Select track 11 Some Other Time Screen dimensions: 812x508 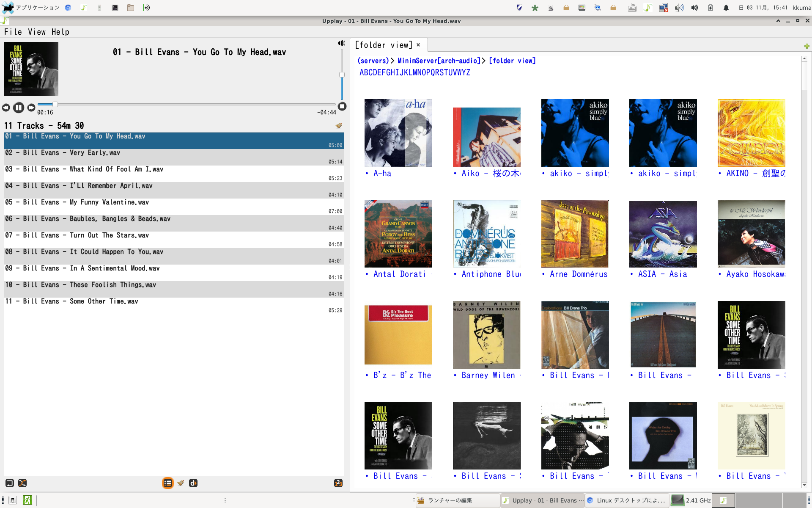pyautogui.click(x=174, y=306)
